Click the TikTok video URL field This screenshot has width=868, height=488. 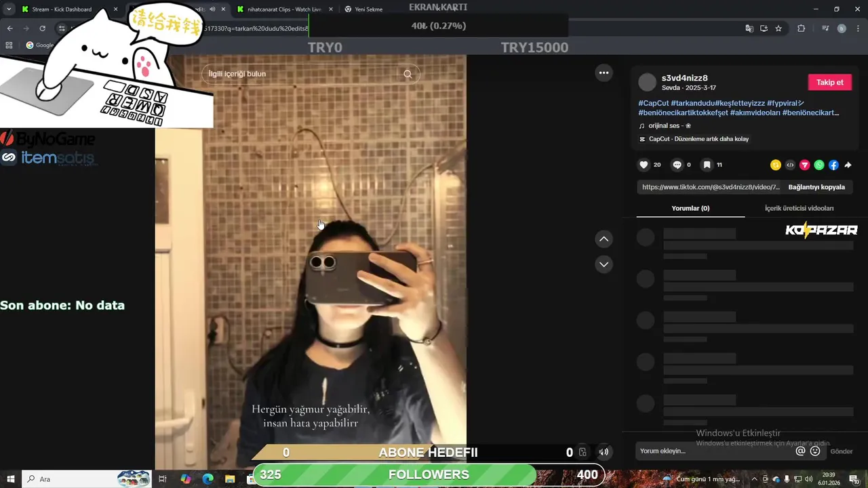[x=710, y=187]
